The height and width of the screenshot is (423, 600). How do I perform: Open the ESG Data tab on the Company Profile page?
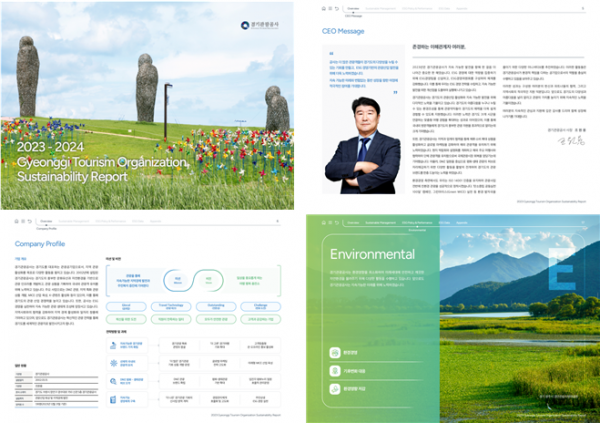pyautogui.click(x=138, y=221)
